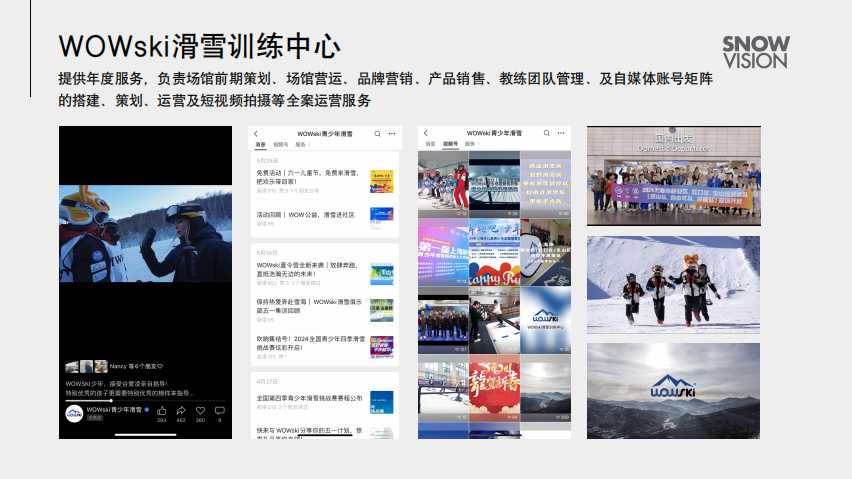
Task: Open the comment bubble icon in video
Action: (219, 411)
